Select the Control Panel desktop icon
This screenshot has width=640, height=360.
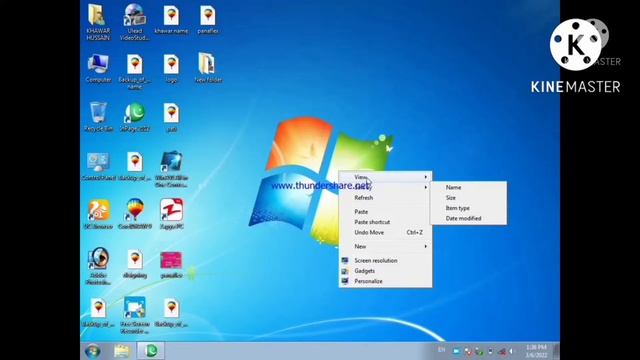(98, 162)
